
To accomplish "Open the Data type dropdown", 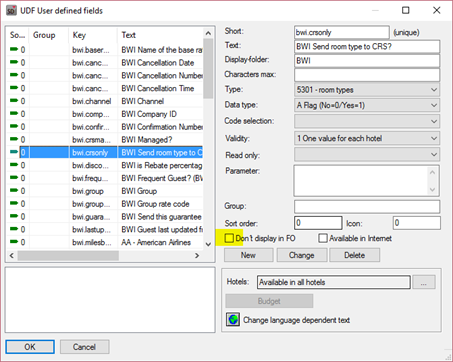I will click(x=367, y=105).
